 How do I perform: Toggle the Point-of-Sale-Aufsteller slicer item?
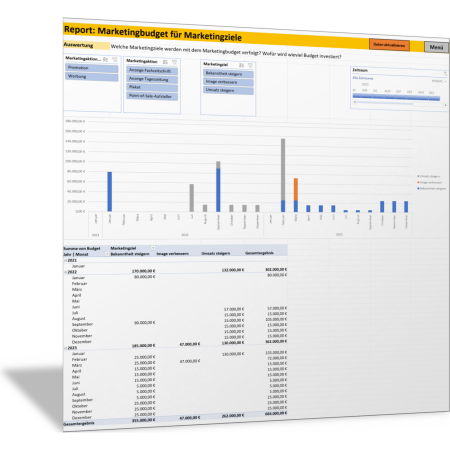[152, 96]
